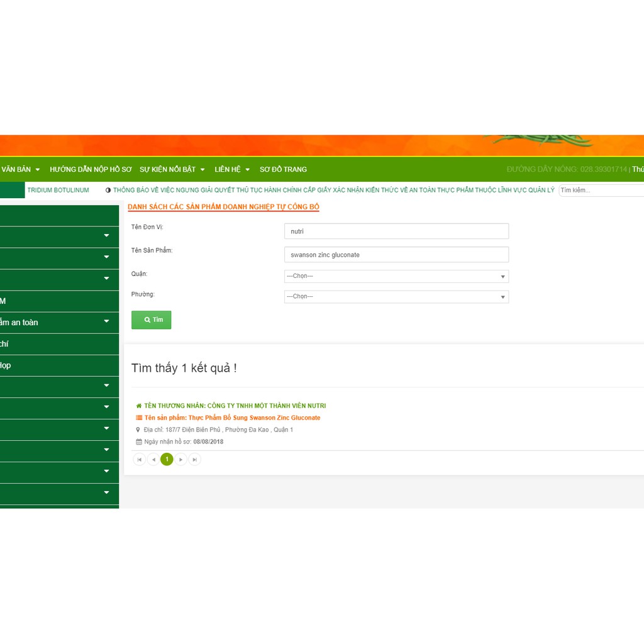Open the LIÊN HỆ menu
644x644 pixels.
click(x=231, y=169)
